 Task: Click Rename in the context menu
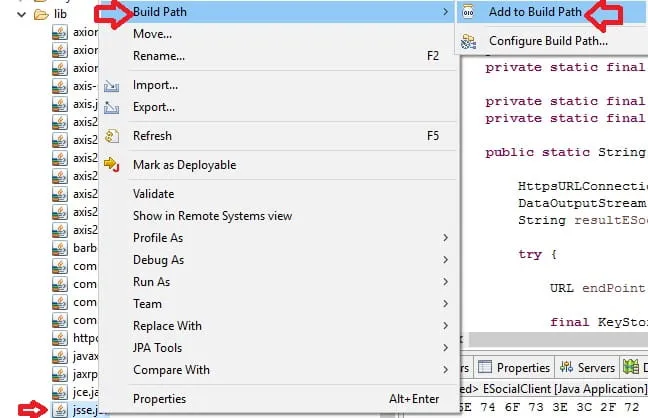[x=159, y=56]
